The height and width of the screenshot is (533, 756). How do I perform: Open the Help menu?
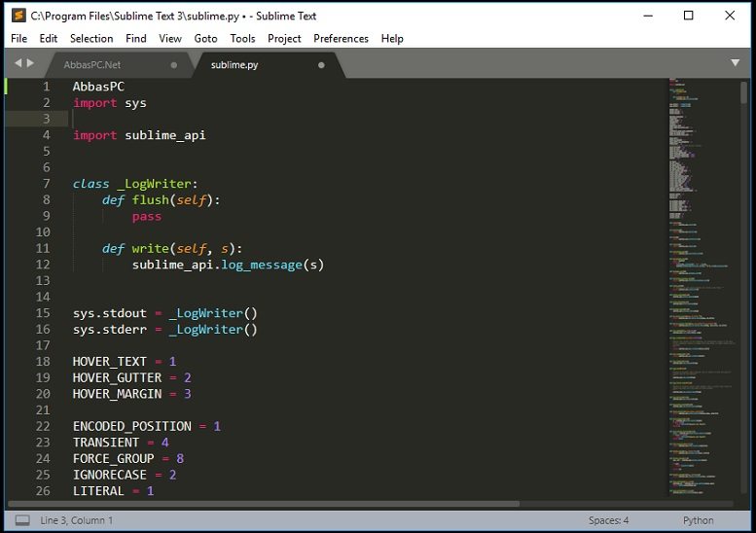tap(392, 39)
